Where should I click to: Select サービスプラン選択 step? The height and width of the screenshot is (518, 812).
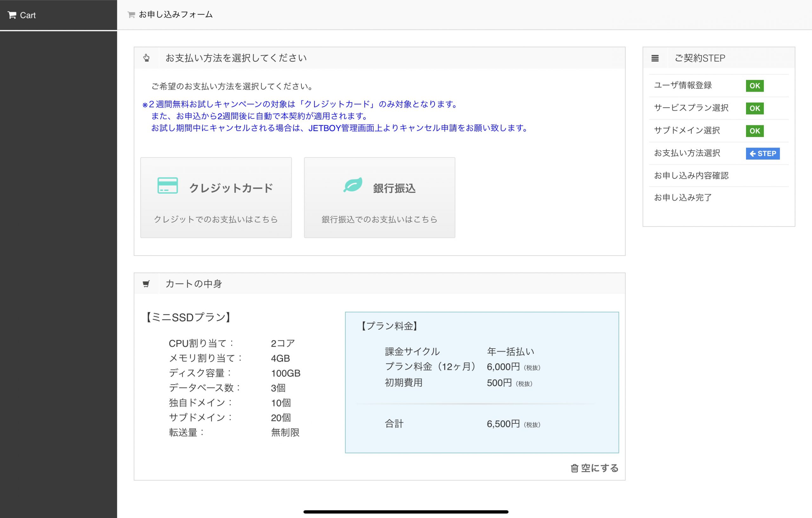point(691,108)
